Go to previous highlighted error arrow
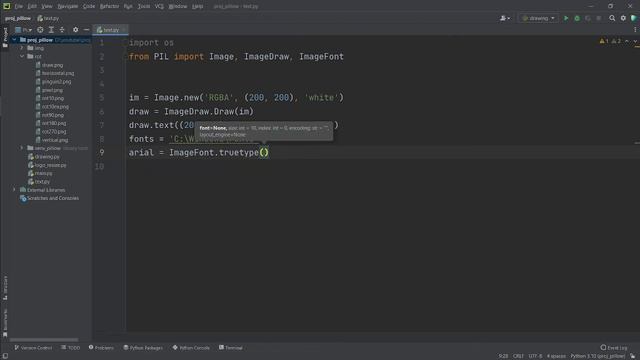 coord(627,41)
